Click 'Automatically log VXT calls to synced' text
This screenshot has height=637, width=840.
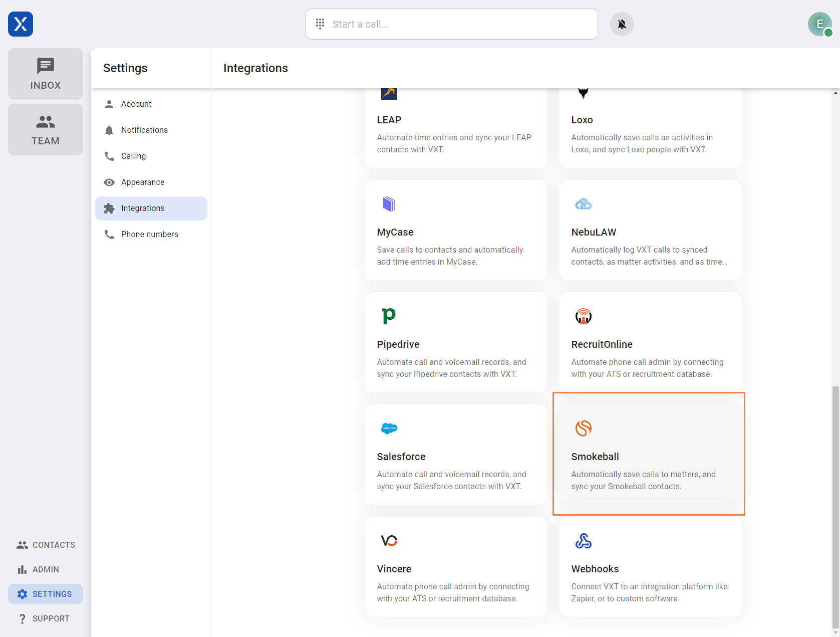639,250
